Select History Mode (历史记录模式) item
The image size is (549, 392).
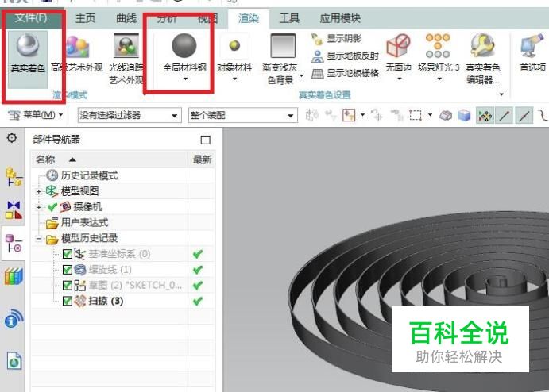point(82,175)
